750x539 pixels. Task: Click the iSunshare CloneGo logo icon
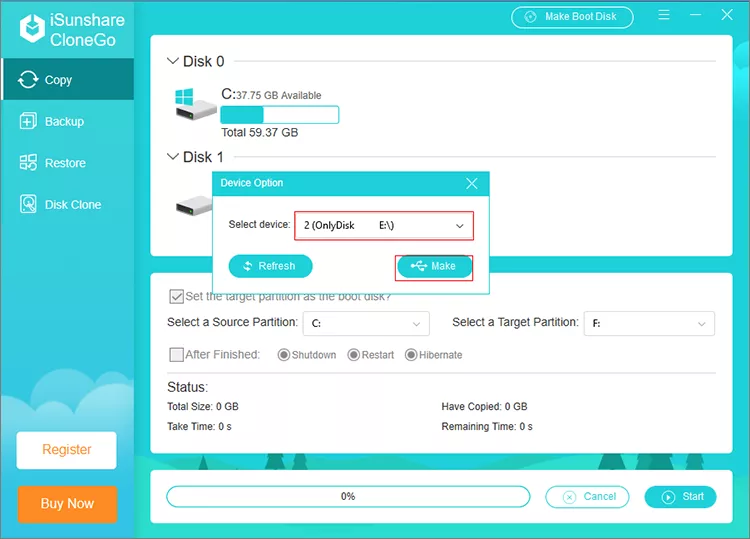click(32, 28)
